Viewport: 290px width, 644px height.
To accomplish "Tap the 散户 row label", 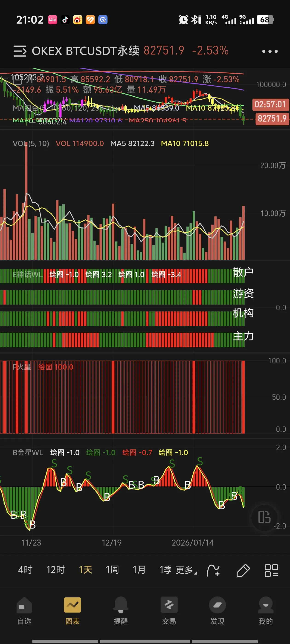I will (243, 272).
